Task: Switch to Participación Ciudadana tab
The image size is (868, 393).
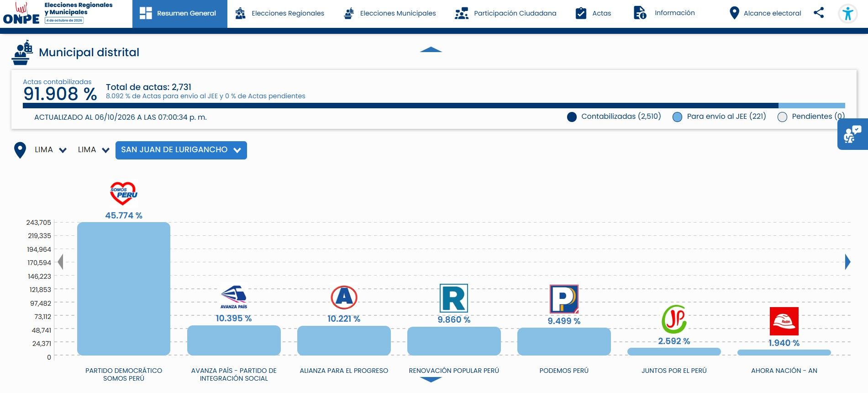Action: click(x=505, y=13)
